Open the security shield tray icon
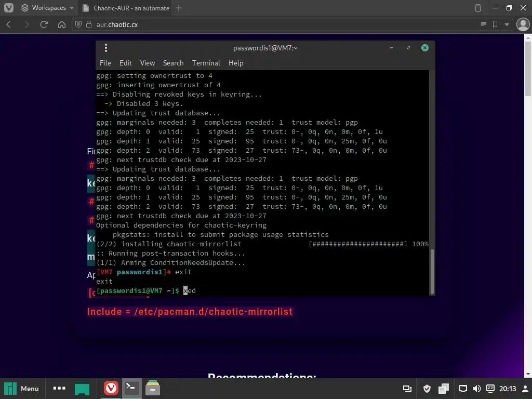 coord(427,389)
